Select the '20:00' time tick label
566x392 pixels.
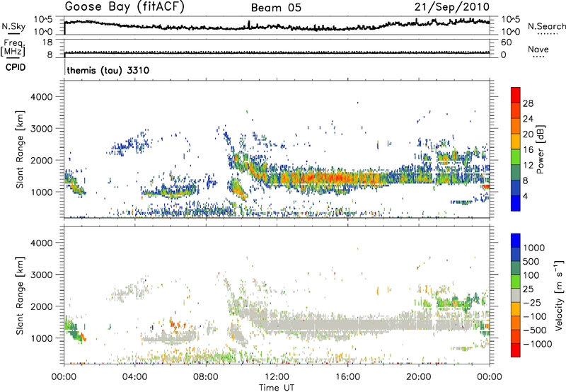coord(419,377)
